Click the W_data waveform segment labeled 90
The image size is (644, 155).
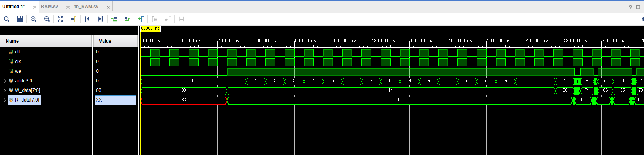click(x=565, y=91)
